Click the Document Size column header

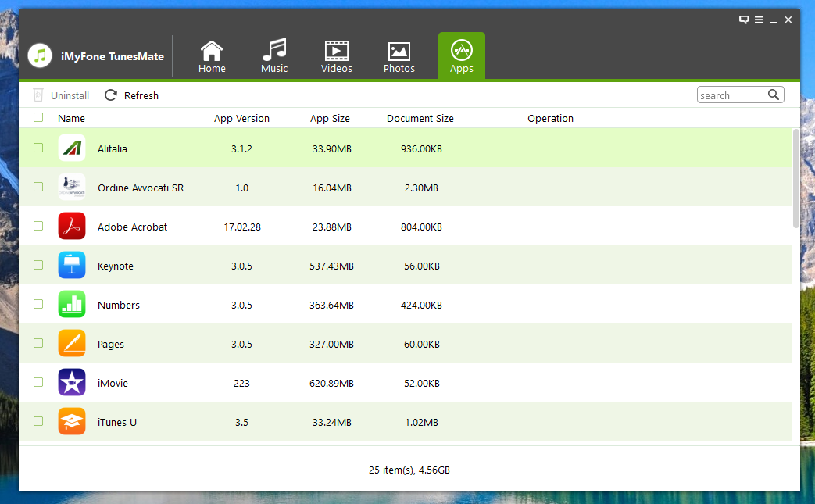click(x=420, y=119)
